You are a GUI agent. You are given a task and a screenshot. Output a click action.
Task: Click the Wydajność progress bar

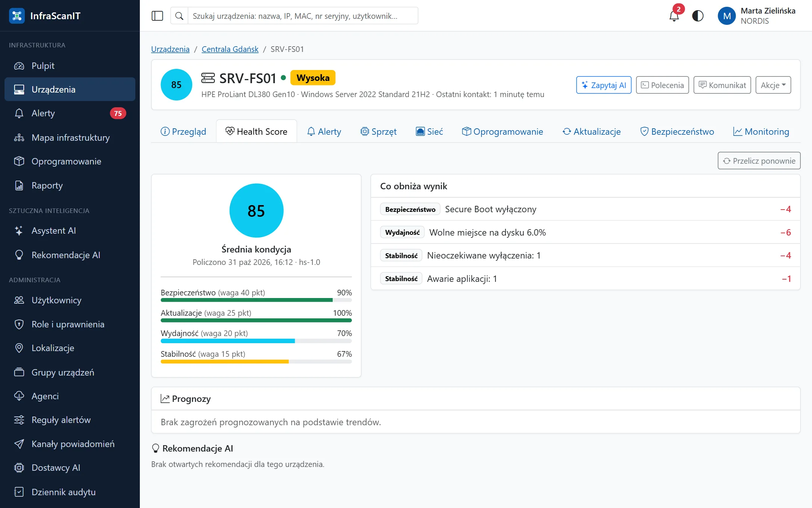pos(256,341)
